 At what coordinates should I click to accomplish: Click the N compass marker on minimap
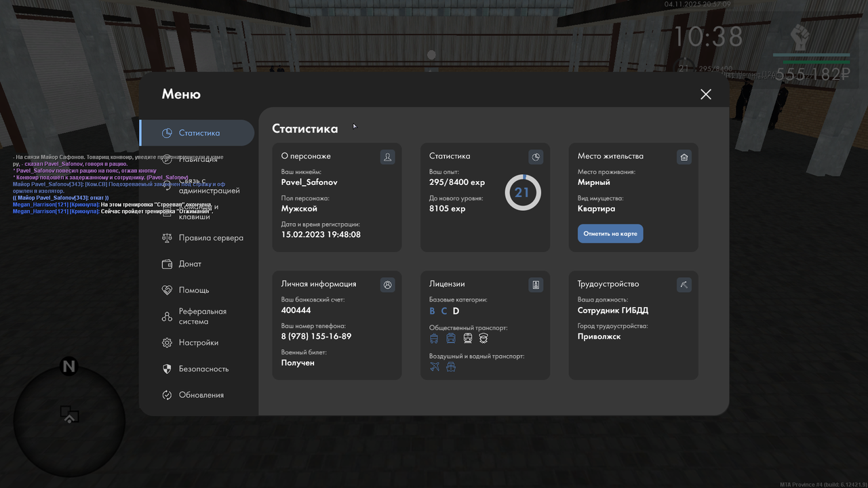(x=68, y=367)
